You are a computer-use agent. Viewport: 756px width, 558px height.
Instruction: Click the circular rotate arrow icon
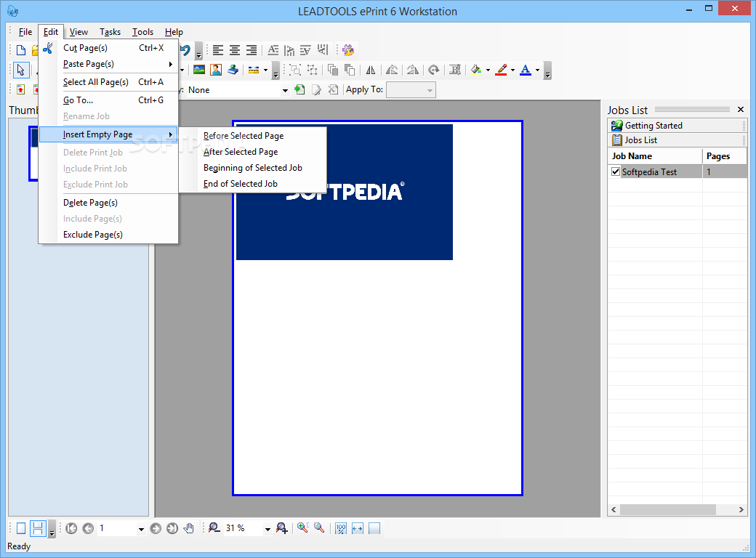coord(434,70)
